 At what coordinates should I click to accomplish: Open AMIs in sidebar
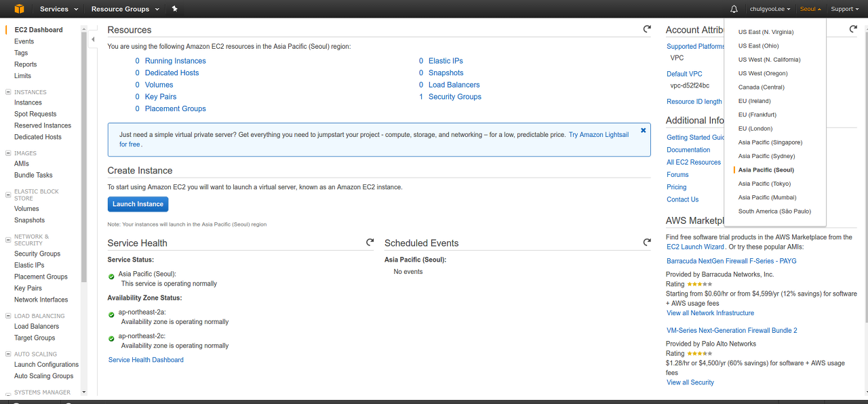[x=22, y=163]
